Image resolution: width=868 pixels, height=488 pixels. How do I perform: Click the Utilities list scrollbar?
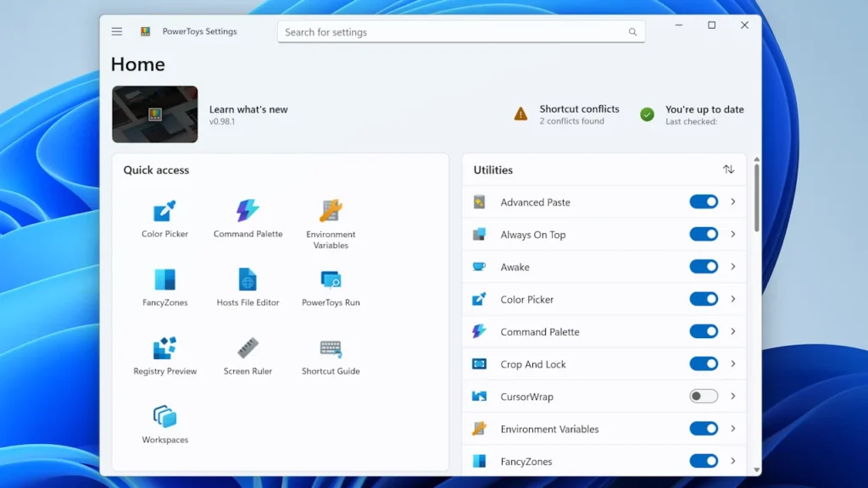[756, 197]
